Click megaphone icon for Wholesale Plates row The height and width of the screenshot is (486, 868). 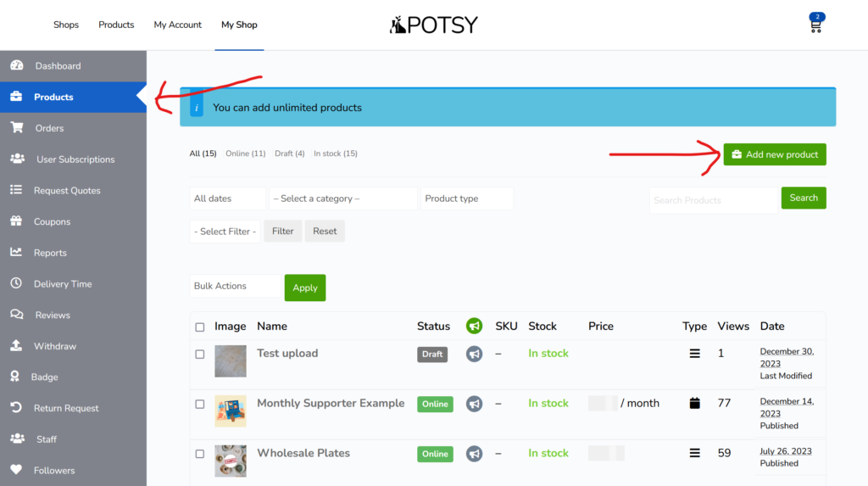(474, 454)
